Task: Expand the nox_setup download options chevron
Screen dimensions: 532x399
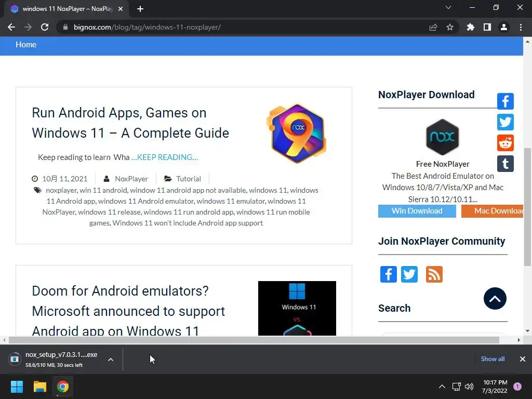Action: coord(111,360)
